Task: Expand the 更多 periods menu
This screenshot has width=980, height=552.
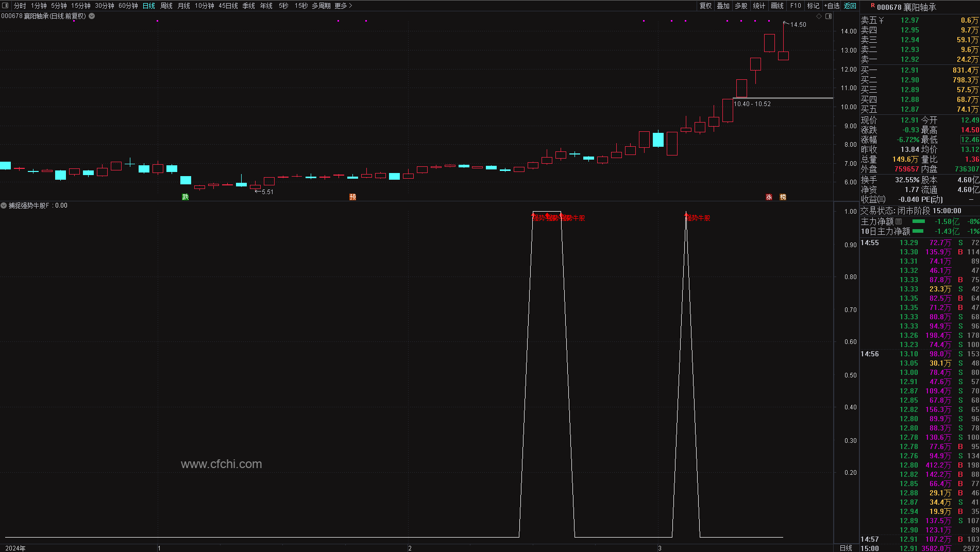Action: [x=343, y=6]
